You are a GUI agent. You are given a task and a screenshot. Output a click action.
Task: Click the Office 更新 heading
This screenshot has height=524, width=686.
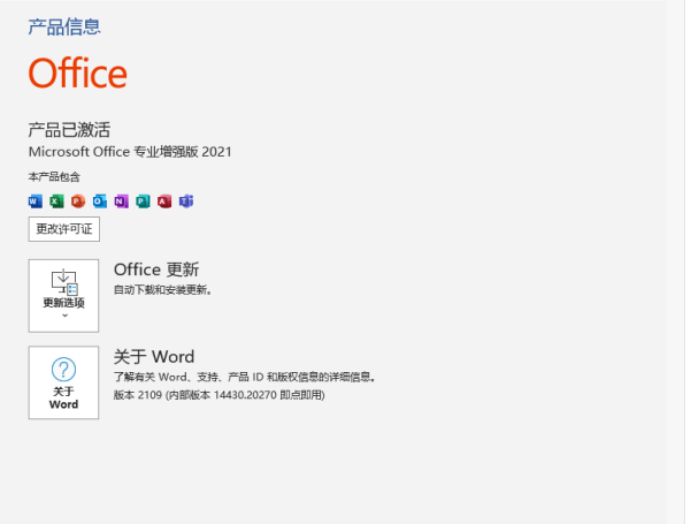(157, 269)
